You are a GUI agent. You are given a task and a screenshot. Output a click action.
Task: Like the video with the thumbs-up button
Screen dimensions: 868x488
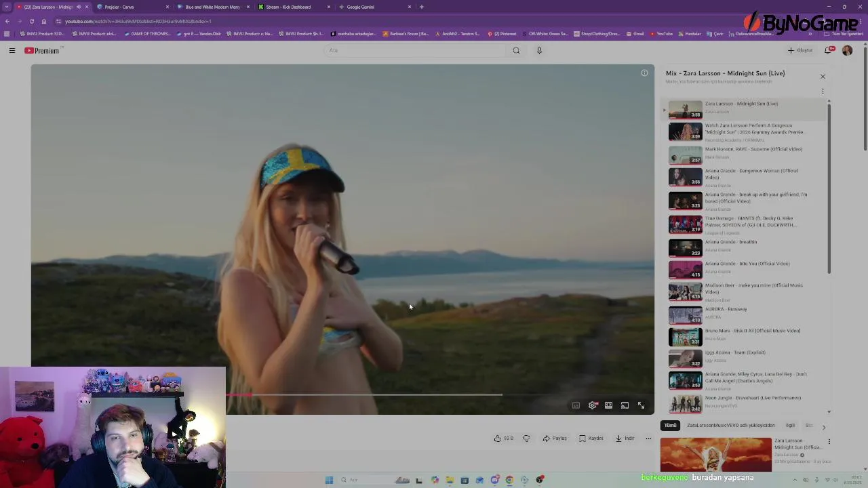point(503,439)
